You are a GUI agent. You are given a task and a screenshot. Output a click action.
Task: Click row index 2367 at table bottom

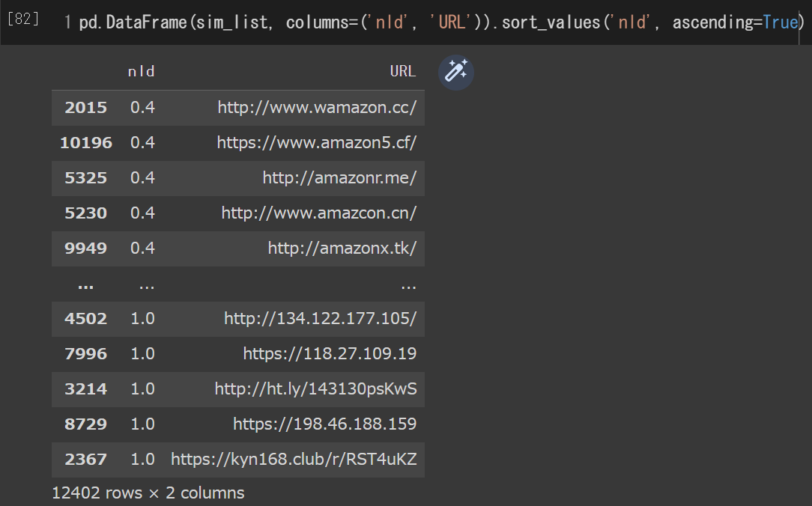[x=86, y=460]
